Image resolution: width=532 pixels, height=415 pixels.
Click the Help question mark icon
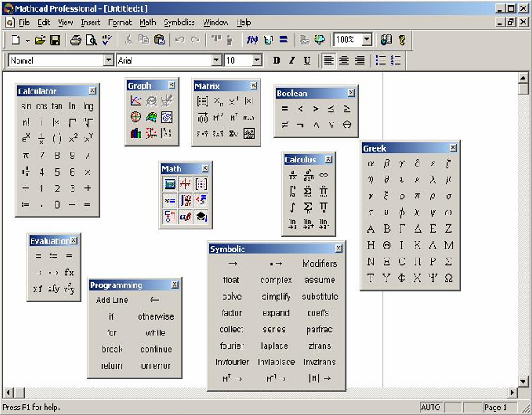[402, 40]
